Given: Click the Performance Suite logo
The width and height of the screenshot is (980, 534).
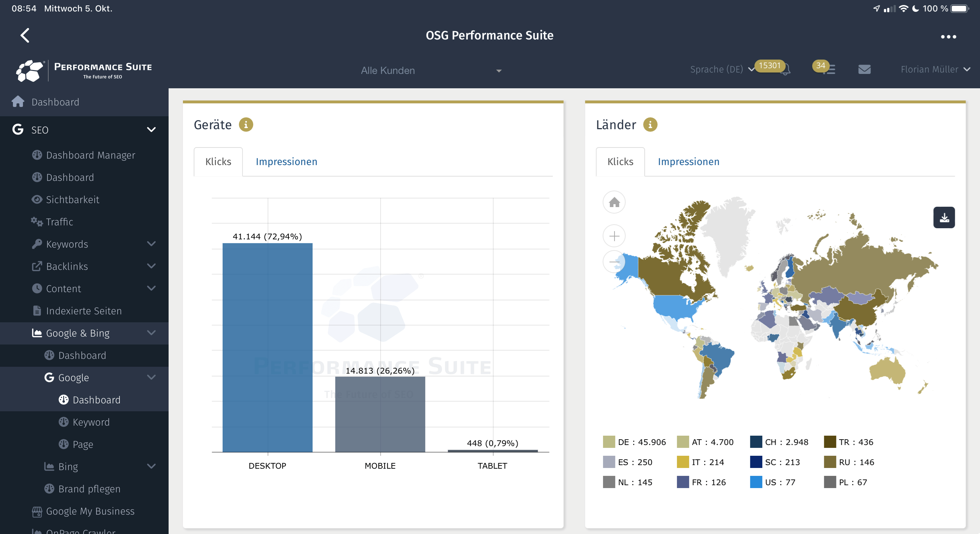Looking at the screenshot, I should tap(84, 70).
